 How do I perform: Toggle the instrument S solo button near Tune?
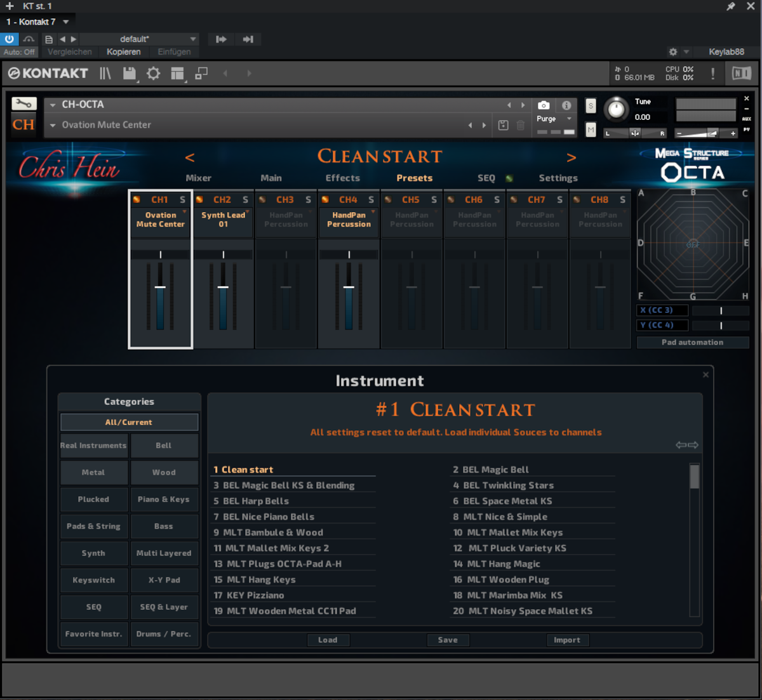(x=591, y=106)
